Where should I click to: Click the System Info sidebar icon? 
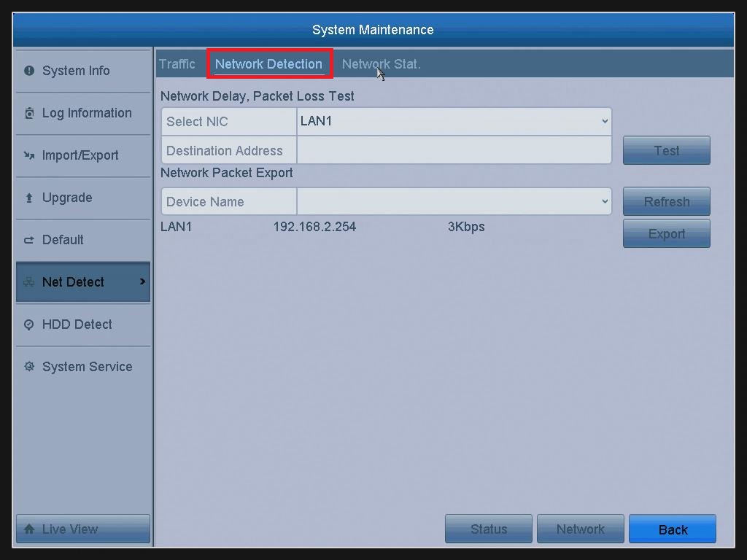point(29,71)
